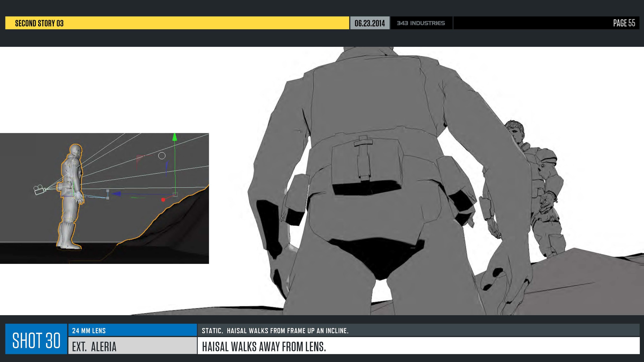Click 'HAISAL WALKS AWAY FROM LENS.' caption
This screenshot has width=644, height=362.
click(264, 346)
